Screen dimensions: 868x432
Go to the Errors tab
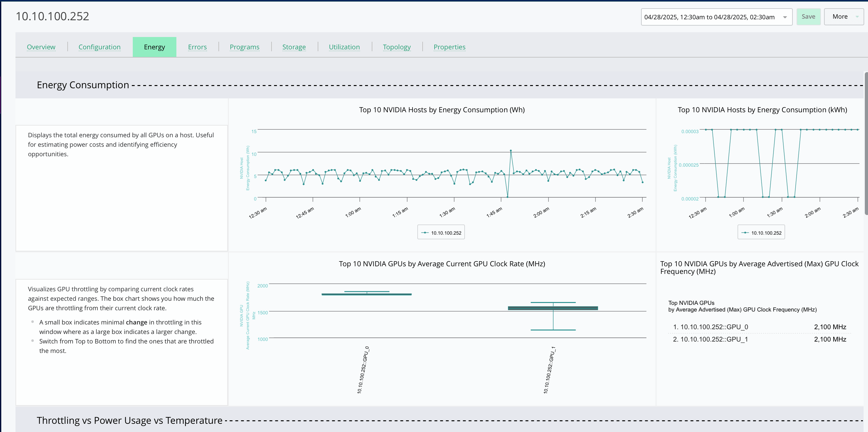point(197,47)
